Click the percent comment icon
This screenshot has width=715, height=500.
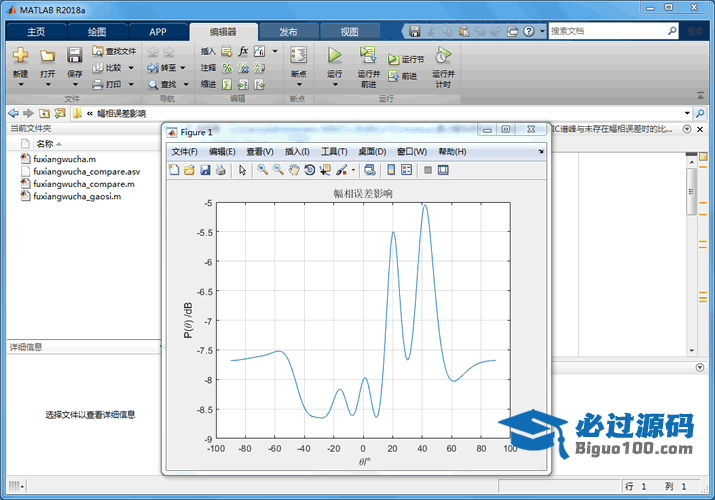pos(227,68)
